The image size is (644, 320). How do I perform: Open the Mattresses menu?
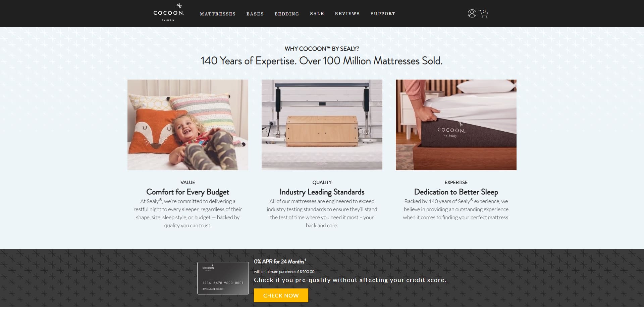(218, 14)
